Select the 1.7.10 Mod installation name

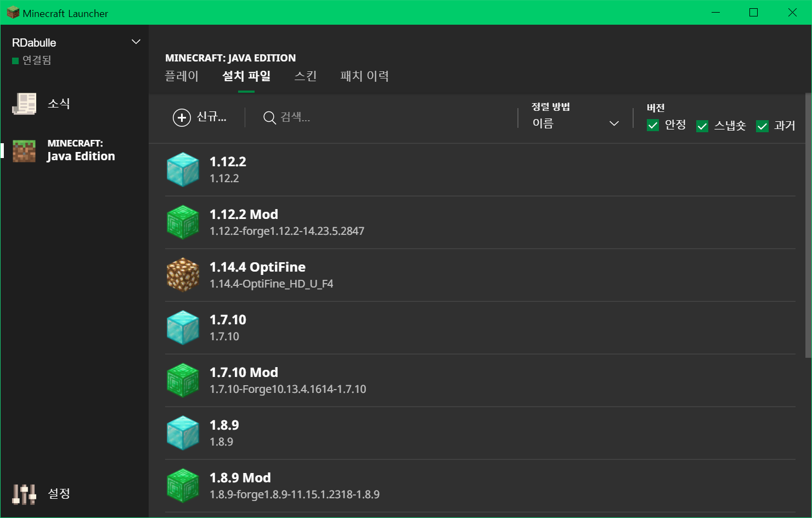[244, 373]
